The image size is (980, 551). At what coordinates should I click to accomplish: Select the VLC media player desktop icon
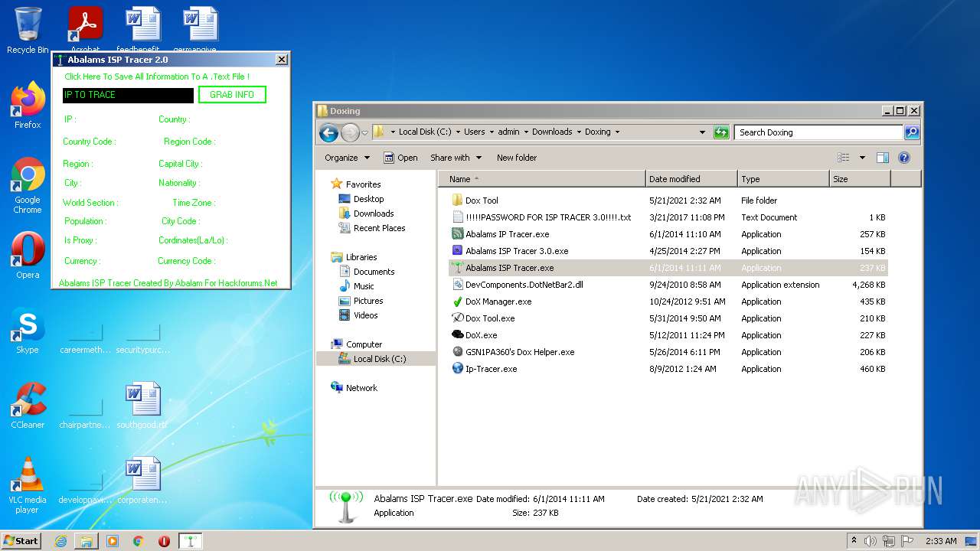click(28, 485)
